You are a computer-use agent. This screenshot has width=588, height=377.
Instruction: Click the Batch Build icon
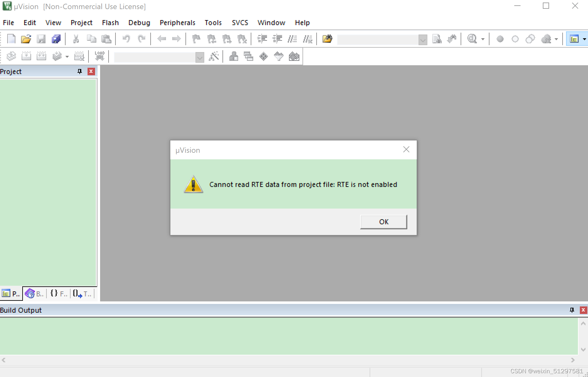(x=57, y=56)
